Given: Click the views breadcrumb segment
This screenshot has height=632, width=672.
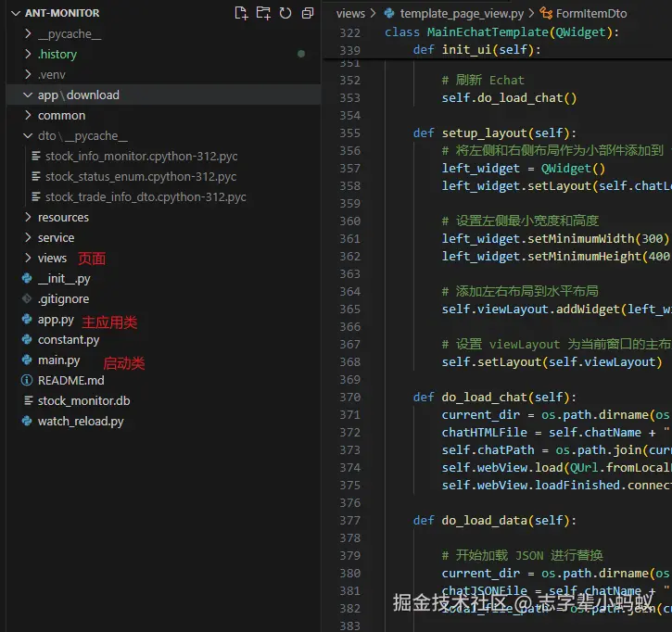Looking at the screenshot, I should (350, 14).
